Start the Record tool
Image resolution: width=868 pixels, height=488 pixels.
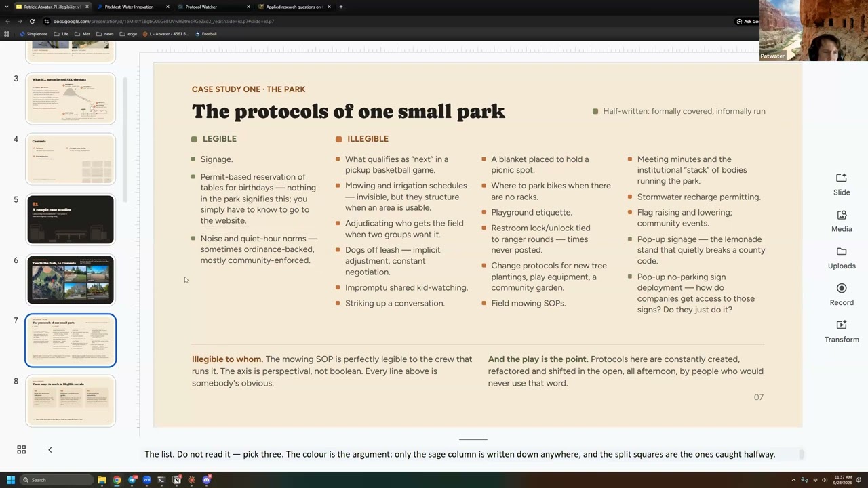coord(842,295)
